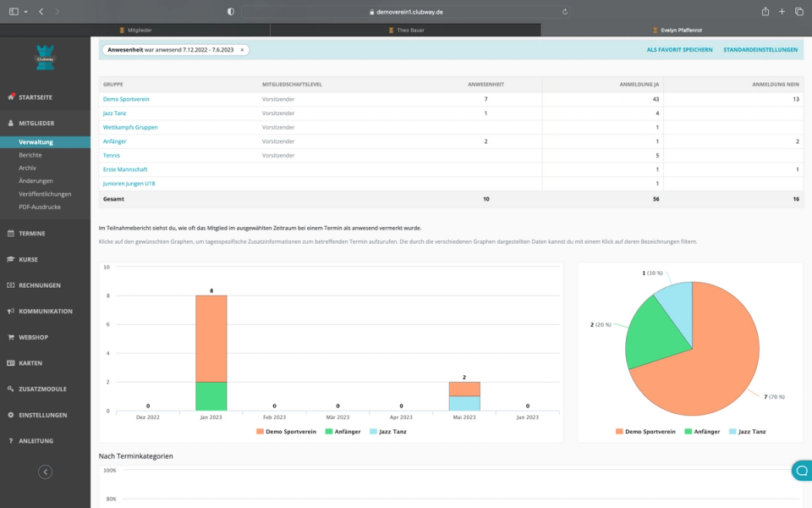
Task: Click the light blue Mai 2023 bar segment
Action: click(x=464, y=403)
